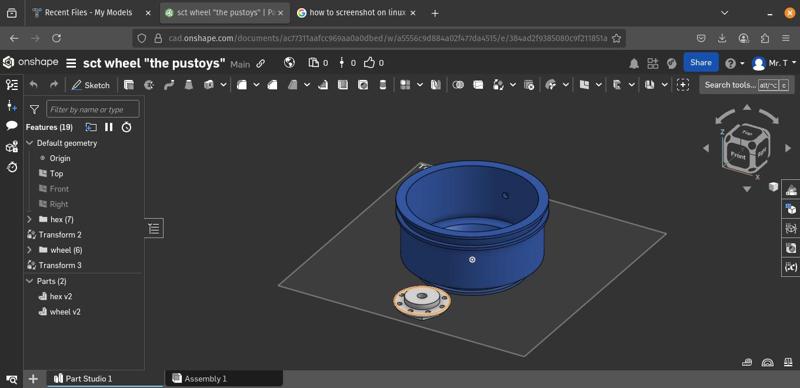The height and width of the screenshot is (388, 800).
Task: Click the filter funnel icon
Action: (x=34, y=109)
